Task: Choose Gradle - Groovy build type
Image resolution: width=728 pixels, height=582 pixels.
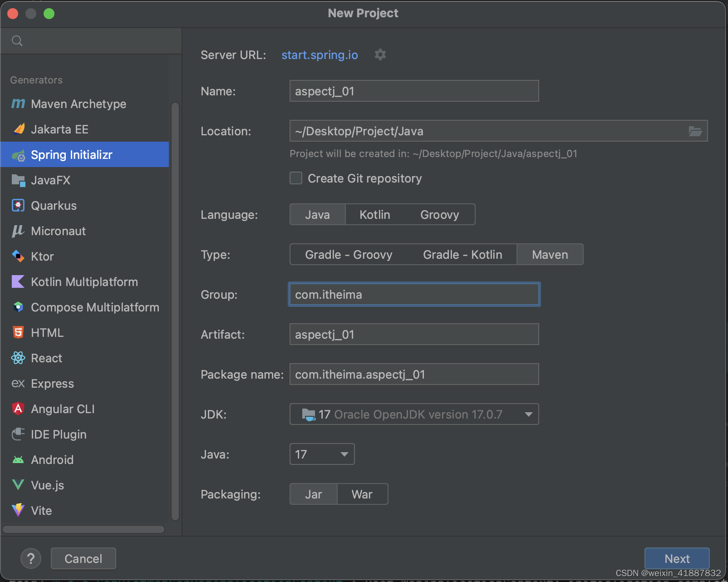Action: (x=349, y=254)
